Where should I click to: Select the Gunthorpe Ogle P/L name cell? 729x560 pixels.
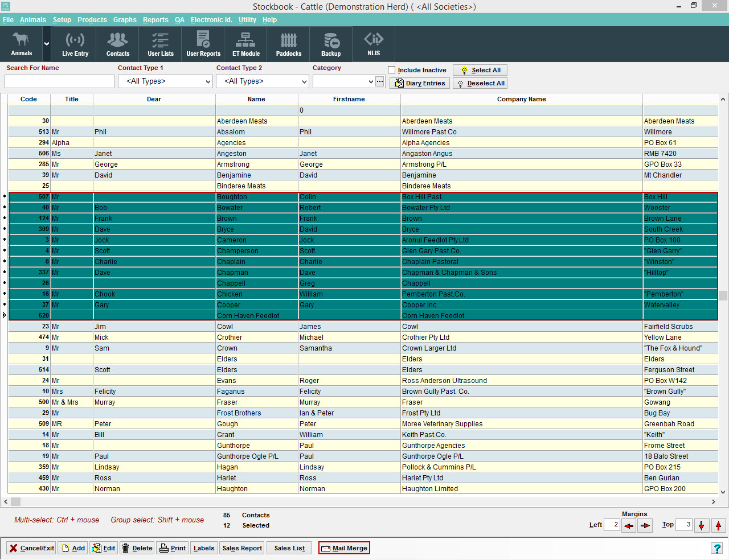(x=257, y=456)
